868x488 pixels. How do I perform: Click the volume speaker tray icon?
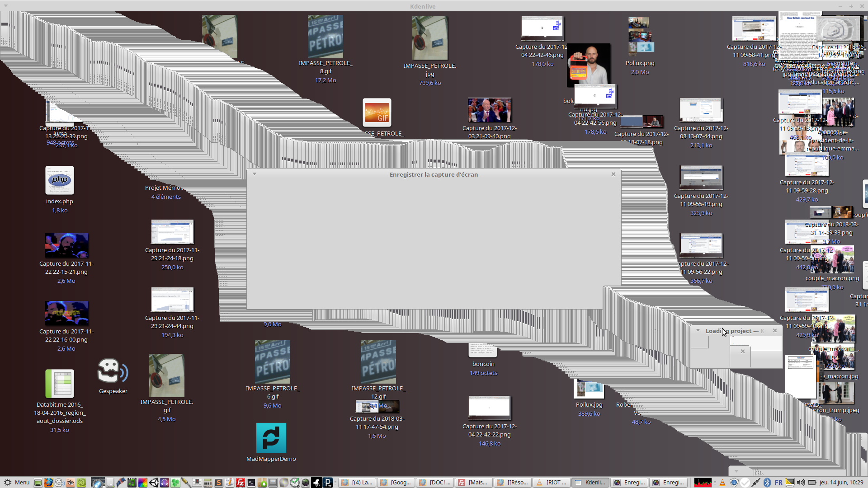(801, 483)
